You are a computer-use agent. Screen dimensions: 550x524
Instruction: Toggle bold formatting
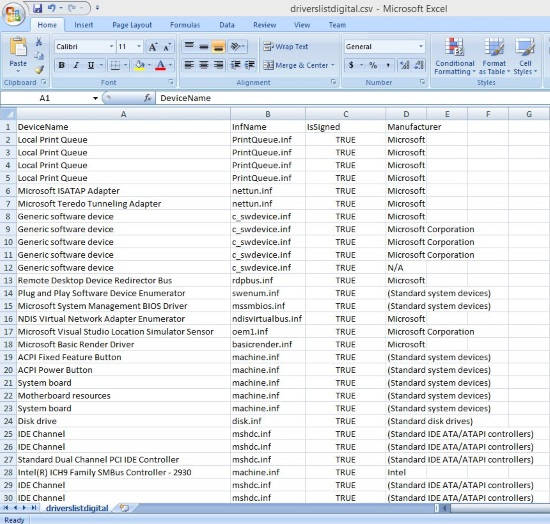(62, 65)
